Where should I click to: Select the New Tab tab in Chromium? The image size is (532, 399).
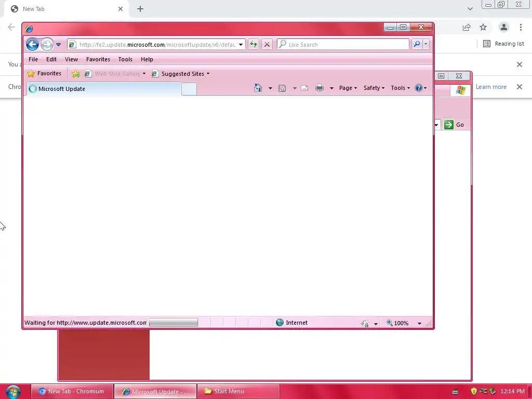coord(66,9)
